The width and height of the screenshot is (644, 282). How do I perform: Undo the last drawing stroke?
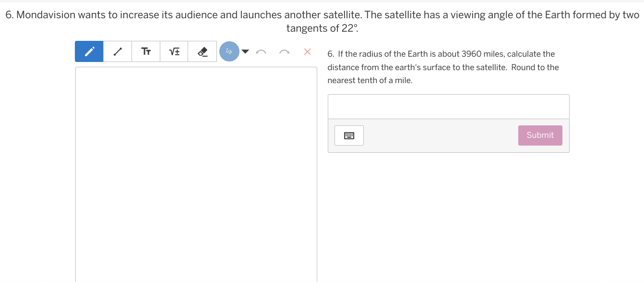(x=261, y=51)
